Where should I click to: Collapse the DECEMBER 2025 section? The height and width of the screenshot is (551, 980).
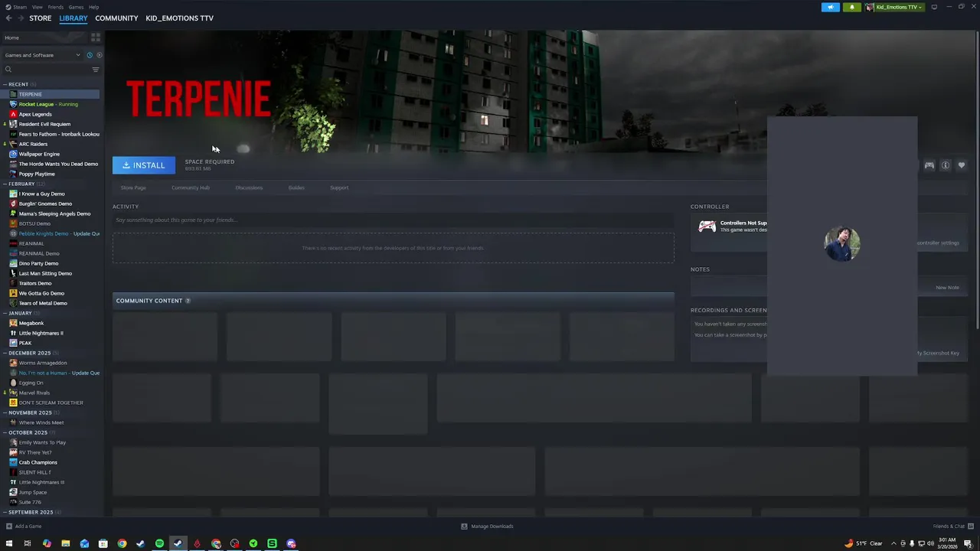click(5, 353)
